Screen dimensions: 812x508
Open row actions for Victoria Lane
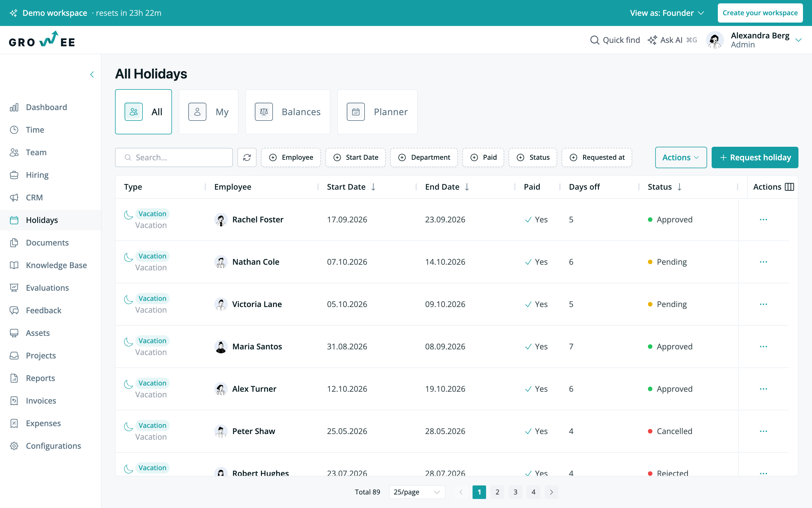(x=763, y=304)
